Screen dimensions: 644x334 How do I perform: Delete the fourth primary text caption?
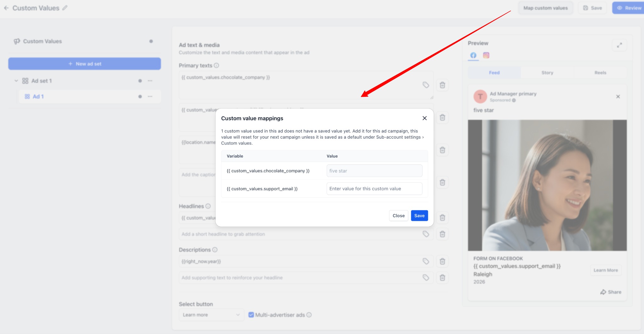(x=442, y=182)
